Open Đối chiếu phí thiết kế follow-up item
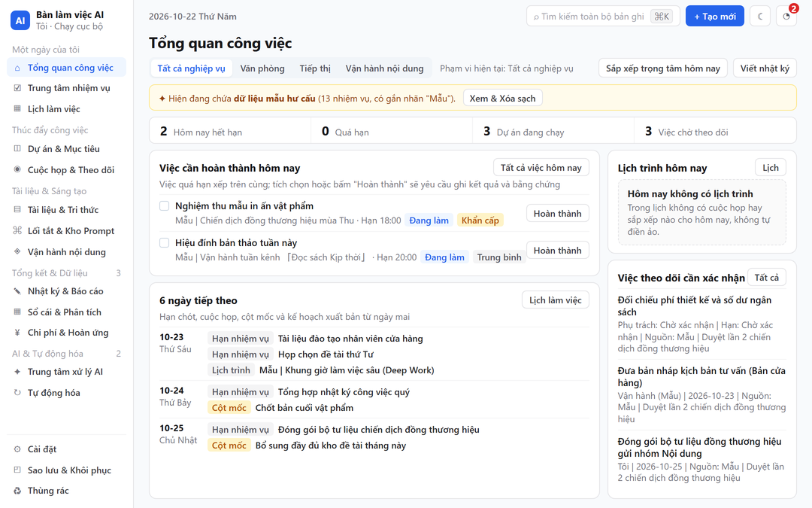Screen dimensions: 812x508 (701, 324)
